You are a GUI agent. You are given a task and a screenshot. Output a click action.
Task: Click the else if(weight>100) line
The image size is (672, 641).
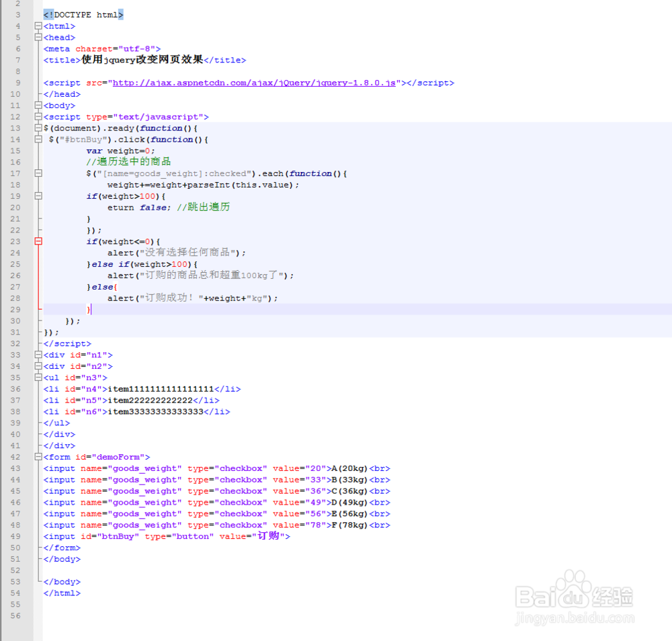pos(142,264)
